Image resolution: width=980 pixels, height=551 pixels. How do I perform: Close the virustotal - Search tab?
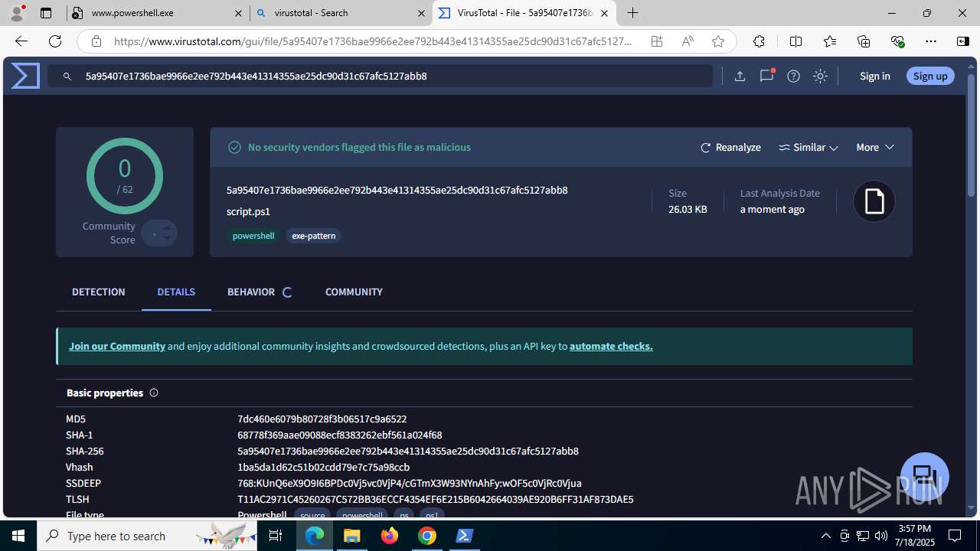422,13
